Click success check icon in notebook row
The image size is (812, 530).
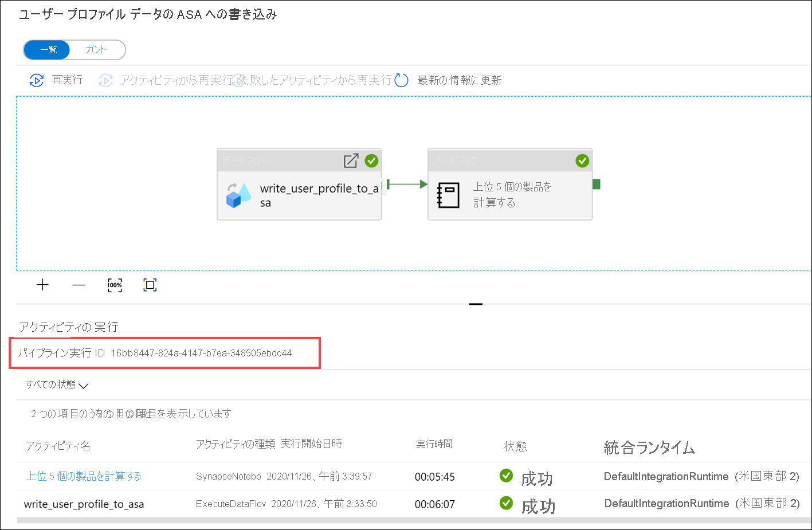pos(506,475)
